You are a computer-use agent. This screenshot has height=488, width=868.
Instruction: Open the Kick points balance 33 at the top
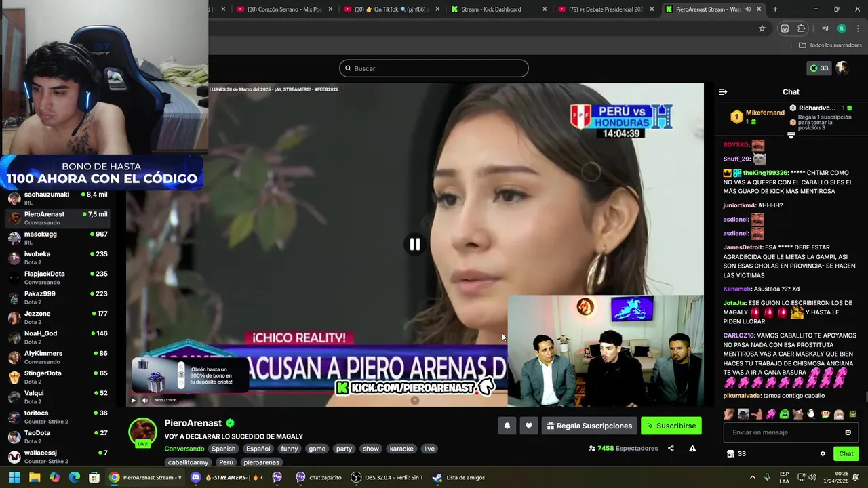point(819,68)
